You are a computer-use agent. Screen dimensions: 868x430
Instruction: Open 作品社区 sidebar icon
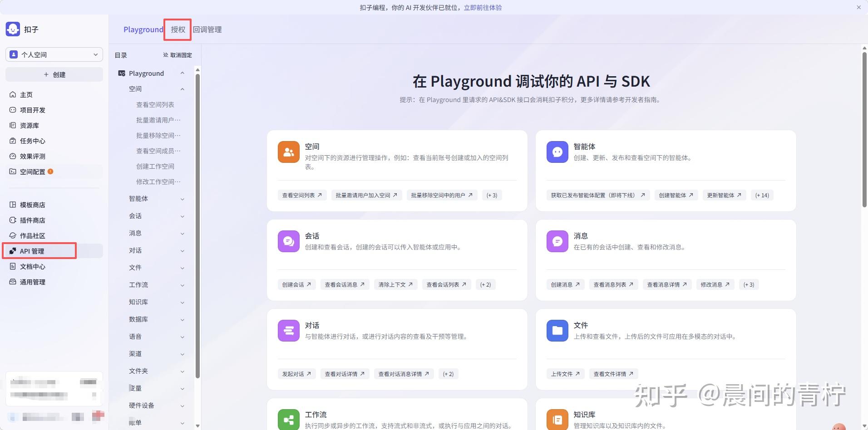point(13,236)
